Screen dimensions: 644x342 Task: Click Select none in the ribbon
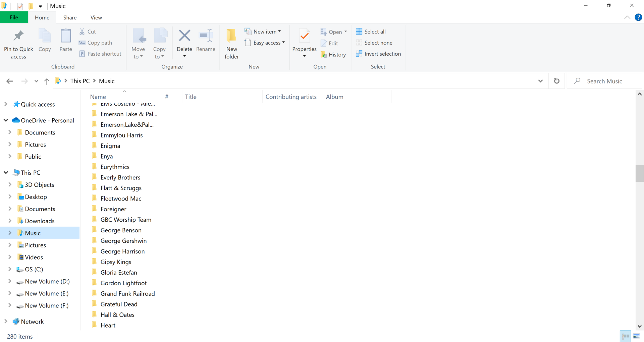374,43
